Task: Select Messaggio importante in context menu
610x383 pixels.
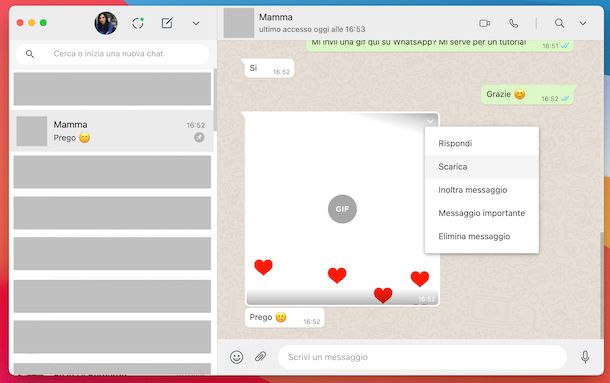Action: click(482, 213)
